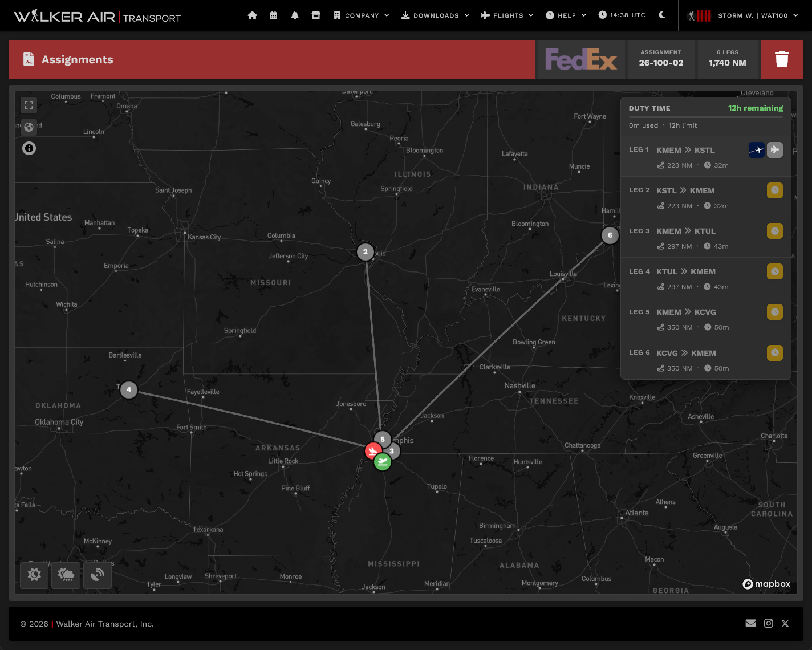Select Leg 1 KMEM to KSTL
The height and width of the screenshot is (650, 812).
[706, 156]
